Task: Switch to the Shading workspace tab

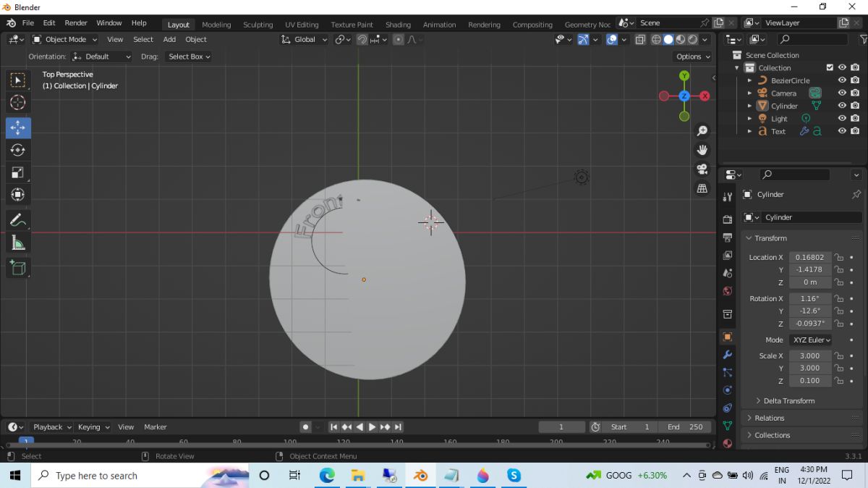Action: pyautogui.click(x=398, y=25)
